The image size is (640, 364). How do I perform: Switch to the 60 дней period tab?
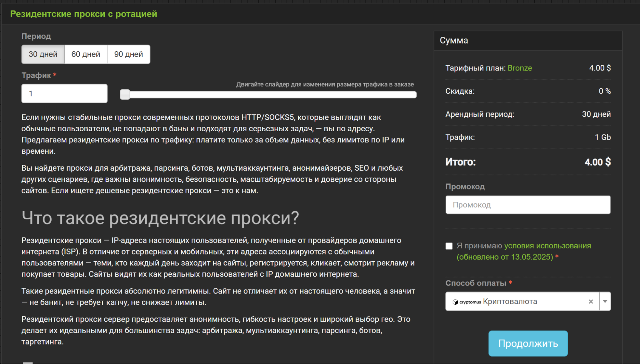[x=86, y=54]
